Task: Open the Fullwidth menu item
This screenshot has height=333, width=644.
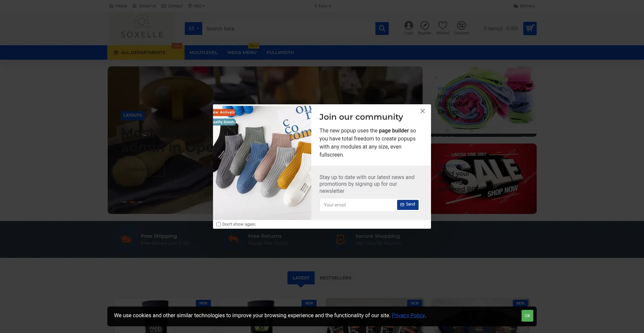Action: click(280, 53)
